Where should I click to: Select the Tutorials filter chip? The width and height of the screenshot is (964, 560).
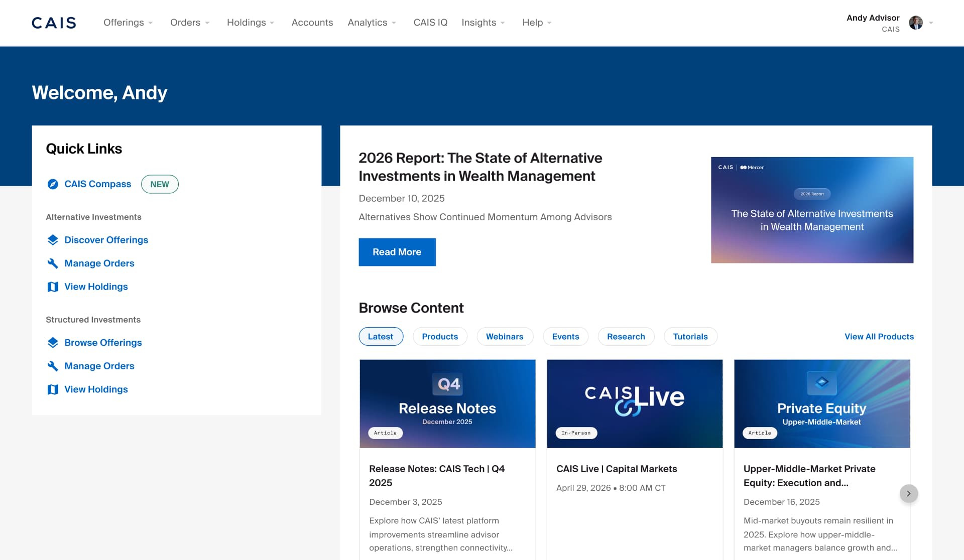[x=690, y=336]
